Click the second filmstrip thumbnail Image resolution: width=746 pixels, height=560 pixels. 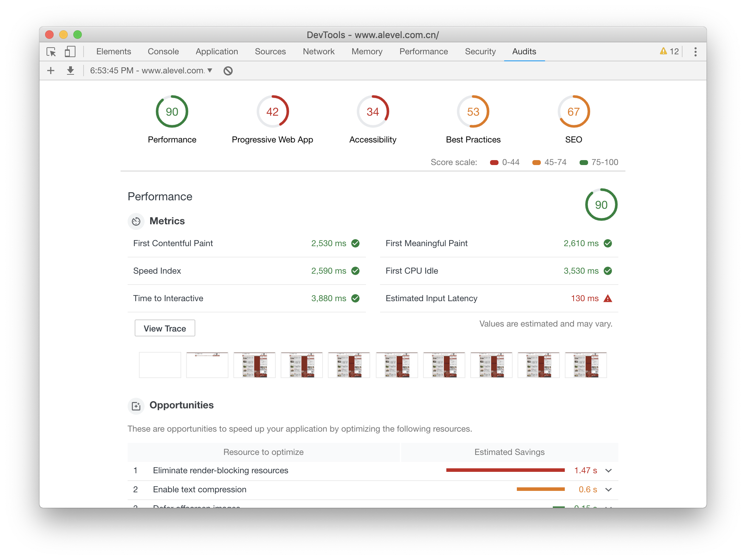point(207,365)
